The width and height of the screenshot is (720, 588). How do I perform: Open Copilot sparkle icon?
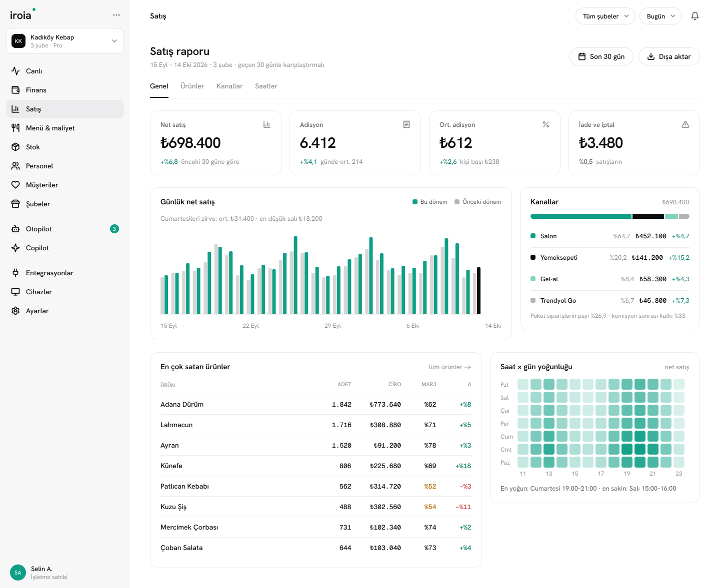[15, 248]
